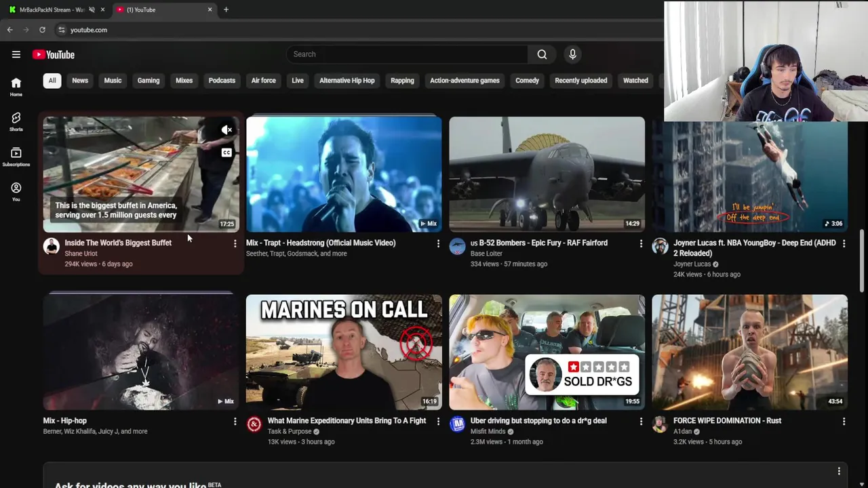Select the Music filter chip
The width and height of the screenshot is (868, 488).
(113, 81)
